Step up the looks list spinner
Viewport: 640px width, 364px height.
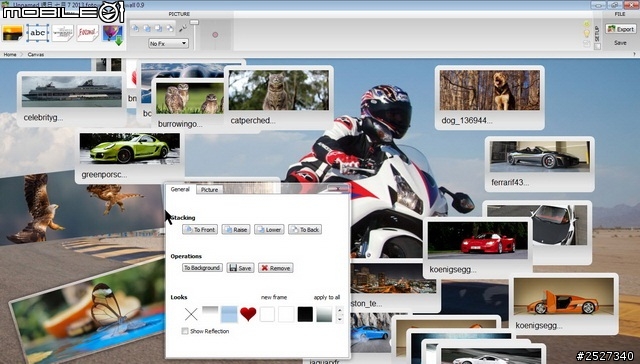pyautogui.click(x=340, y=311)
